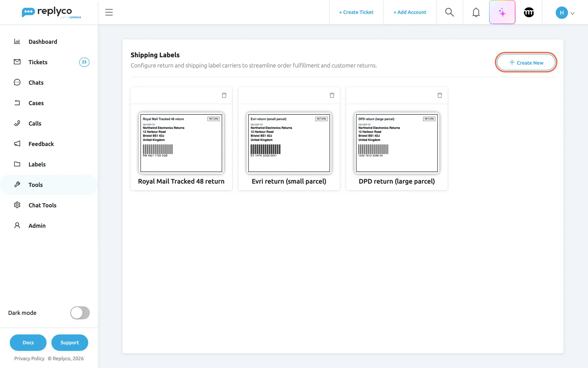Delete the DPD return label

pos(440,95)
